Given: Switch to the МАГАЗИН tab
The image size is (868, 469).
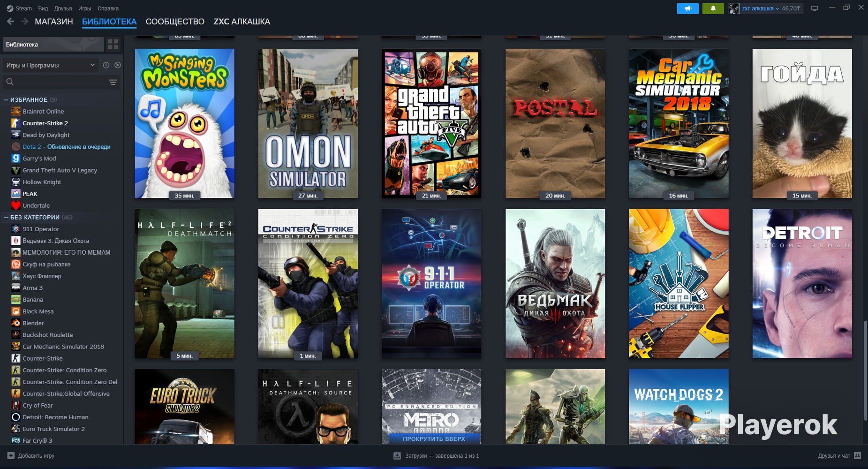Looking at the screenshot, I should click(x=54, y=22).
